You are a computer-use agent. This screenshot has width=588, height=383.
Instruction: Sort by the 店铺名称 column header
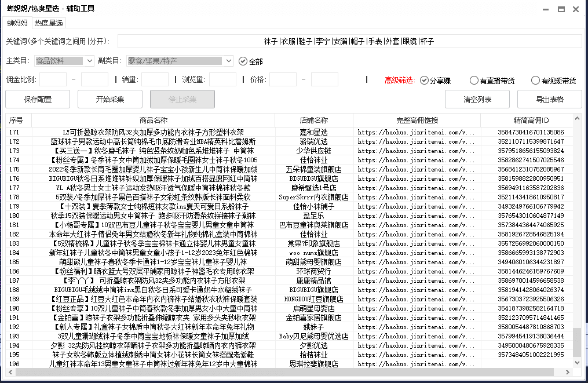coord(314,121)
